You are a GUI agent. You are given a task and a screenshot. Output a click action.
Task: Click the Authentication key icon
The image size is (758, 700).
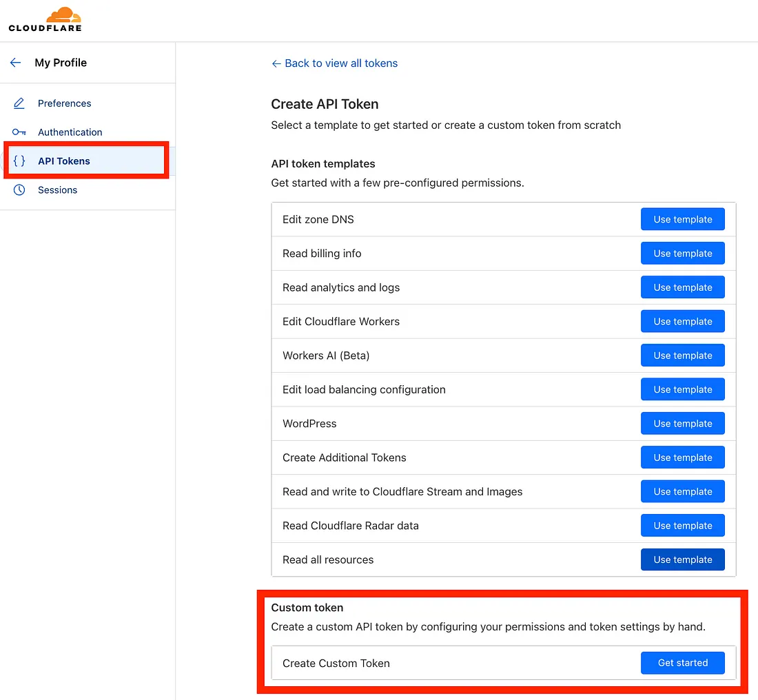[19, 132]
